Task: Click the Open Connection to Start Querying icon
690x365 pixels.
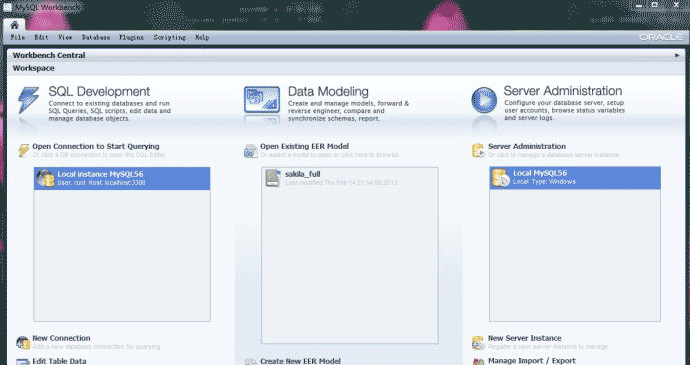Action: pos(24,150)
